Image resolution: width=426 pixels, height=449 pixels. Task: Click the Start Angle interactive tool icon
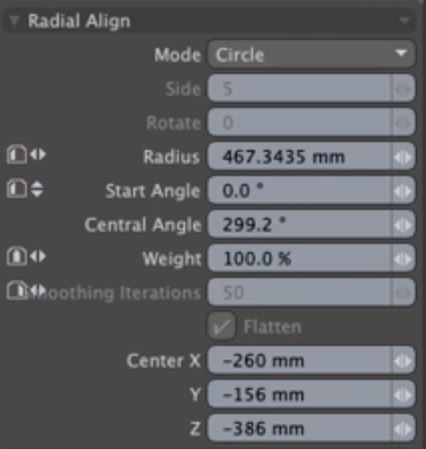tap(17, 188)
